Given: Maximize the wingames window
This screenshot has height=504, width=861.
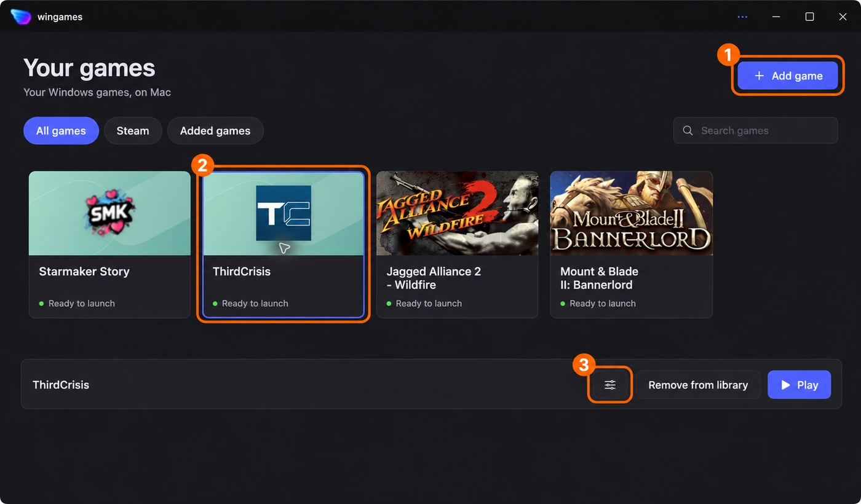Looking at the screenshot, I should 810,17.
